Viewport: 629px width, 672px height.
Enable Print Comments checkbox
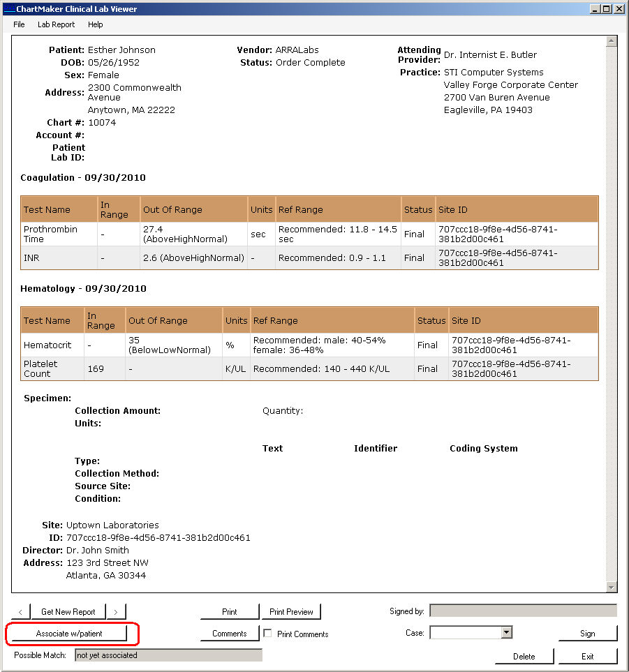click(267, 633)
